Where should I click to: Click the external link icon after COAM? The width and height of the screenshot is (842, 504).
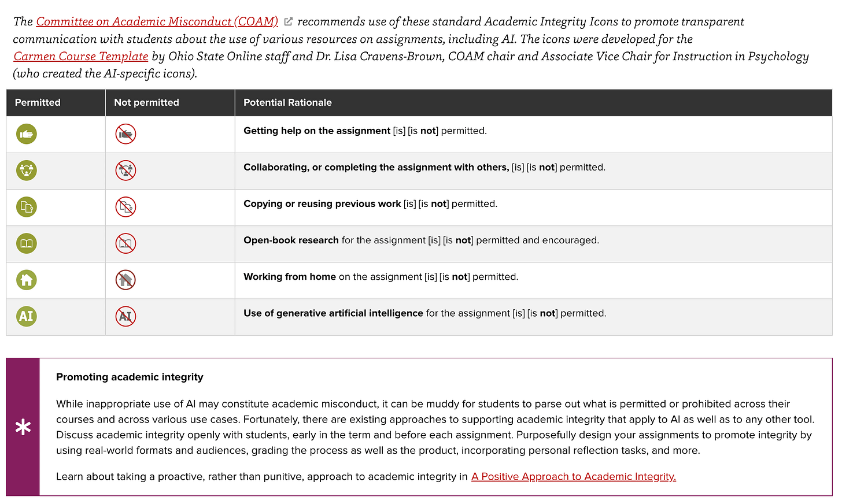click(288, 21)
